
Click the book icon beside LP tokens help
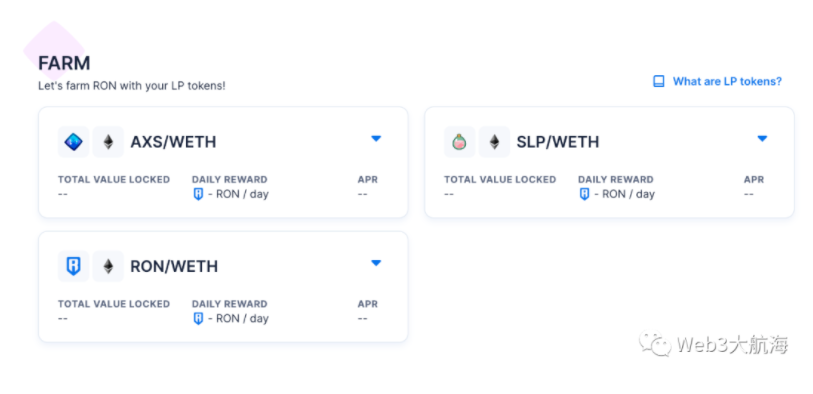coord(658,81)
